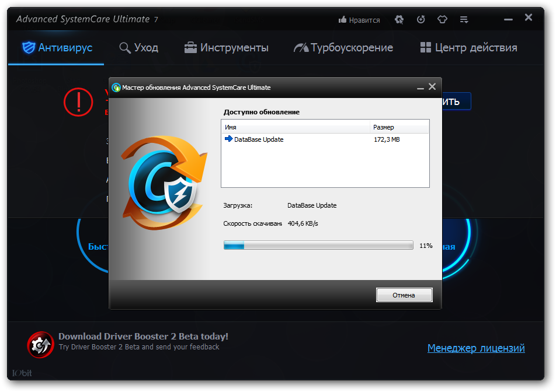Open the Менеджер лицензий link

pyautogui.click(x=476, y=348)
